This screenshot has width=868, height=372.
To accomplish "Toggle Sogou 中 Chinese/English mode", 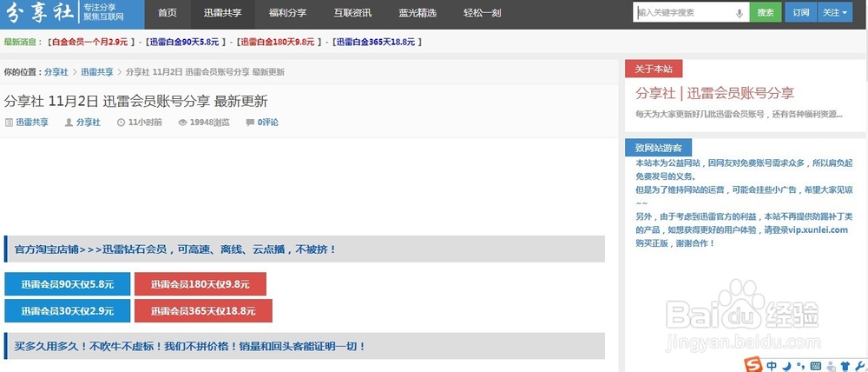I will coord(773,366).
